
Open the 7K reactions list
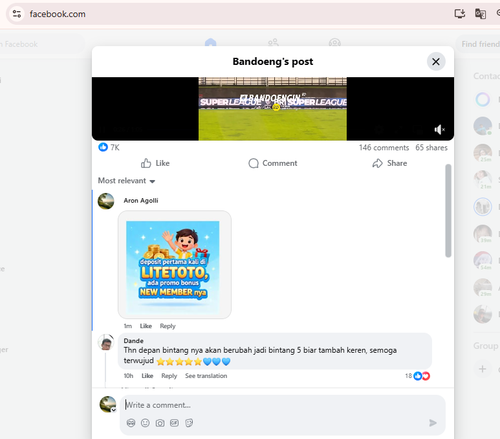(x=109, y=147)
